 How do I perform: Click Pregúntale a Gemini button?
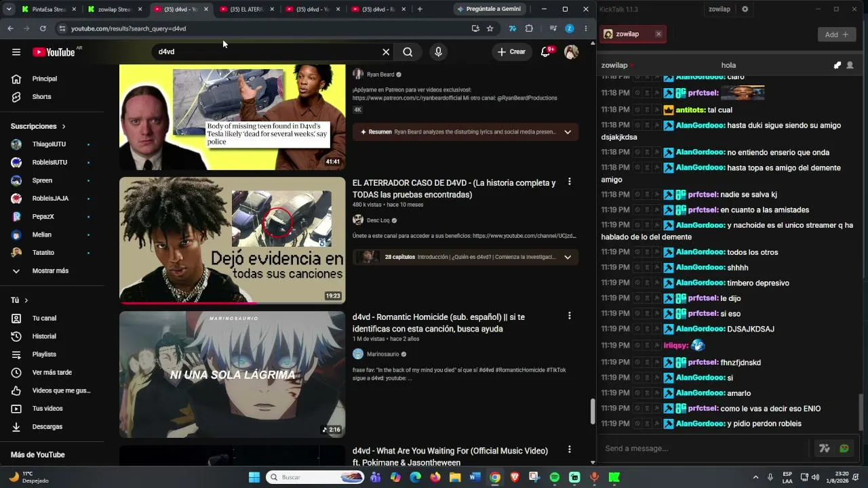pyautogui.click(x=489, y=9)
